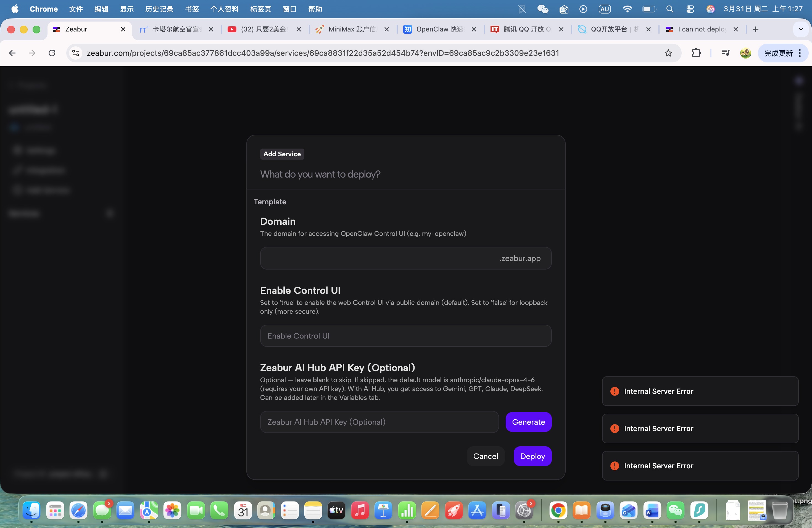Click the AI Hub API Key field

pos(379,422)
